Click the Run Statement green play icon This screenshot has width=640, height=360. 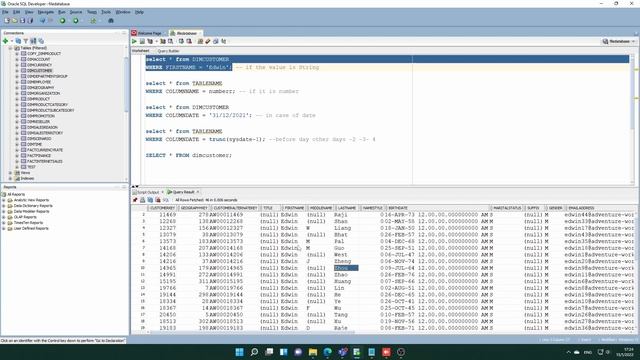click(x=134, y=41)
